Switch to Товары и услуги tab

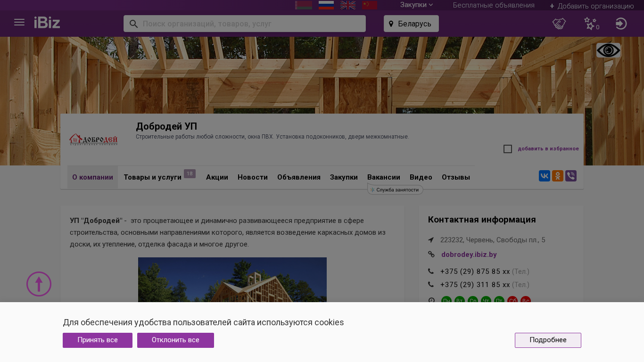(x=152, y=177)
